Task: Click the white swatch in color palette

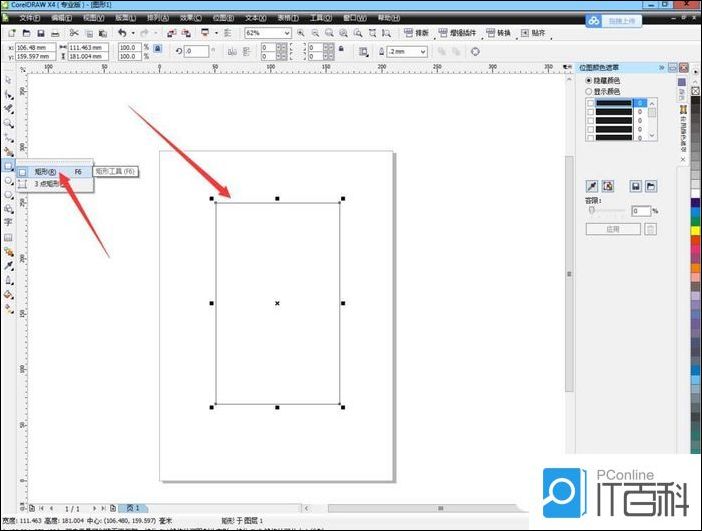Action: (695, 194)
